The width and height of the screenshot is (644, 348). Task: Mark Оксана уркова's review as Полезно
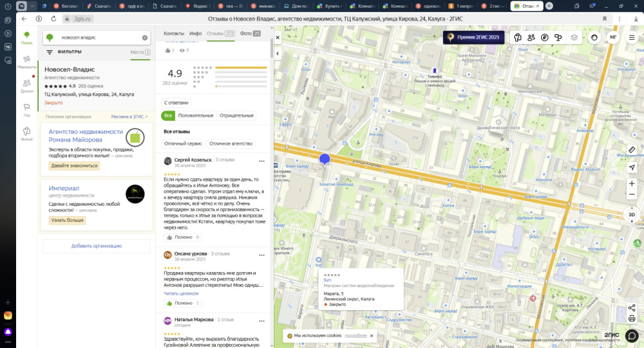coord(183,303)
